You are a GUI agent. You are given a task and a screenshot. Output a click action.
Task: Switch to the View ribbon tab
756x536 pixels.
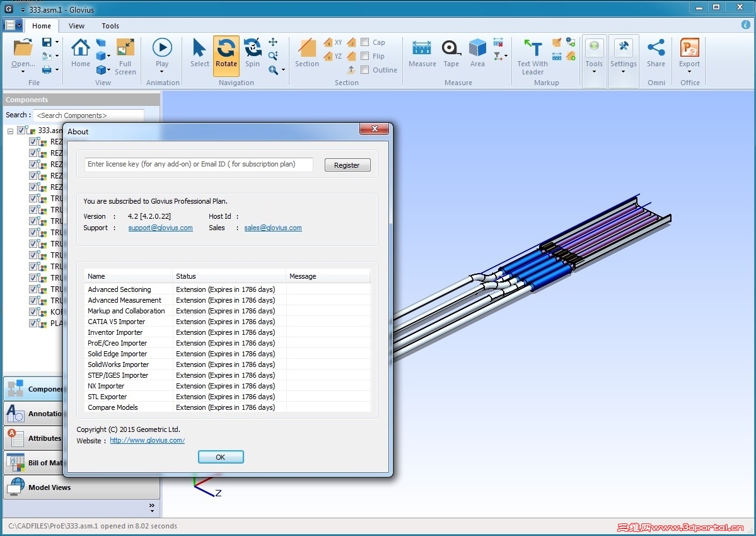76,26
